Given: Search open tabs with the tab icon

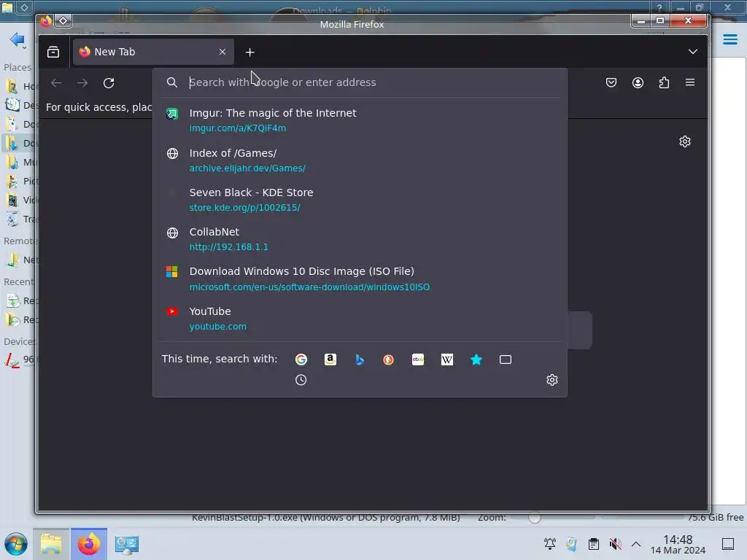Looking at the screenshot, I should [506, 359].
